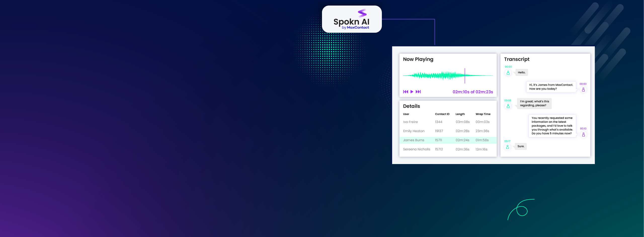Click the green audio waveform

pos(448,75)
